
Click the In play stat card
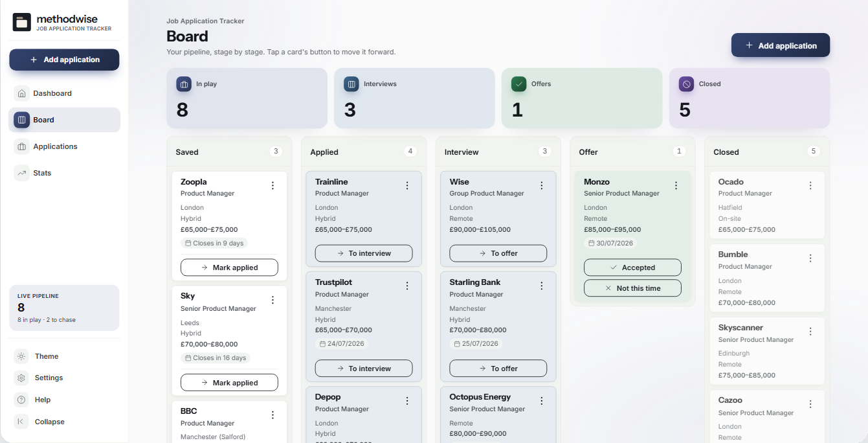pyautogui.click(x=247, y=98)
